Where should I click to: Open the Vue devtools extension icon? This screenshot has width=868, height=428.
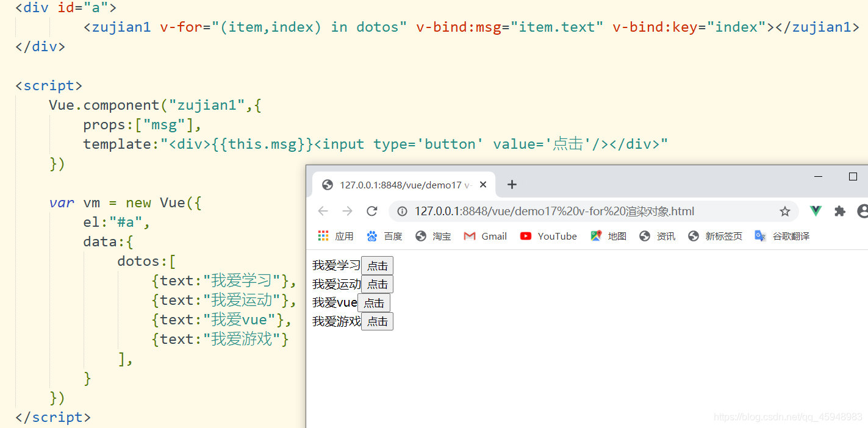coord(816,211)
